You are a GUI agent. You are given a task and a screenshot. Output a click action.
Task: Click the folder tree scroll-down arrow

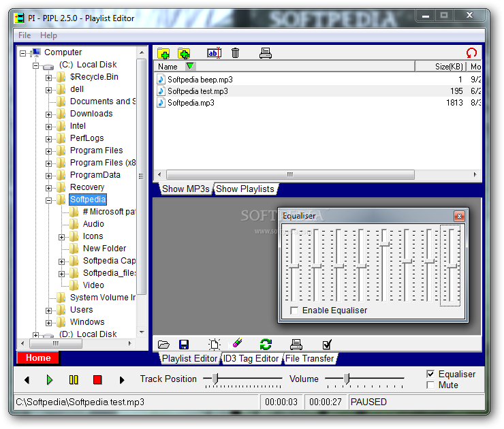pos(142,332)
